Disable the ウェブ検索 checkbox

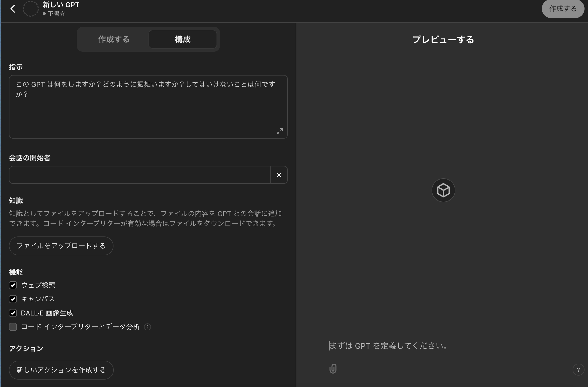coord(13,285)
